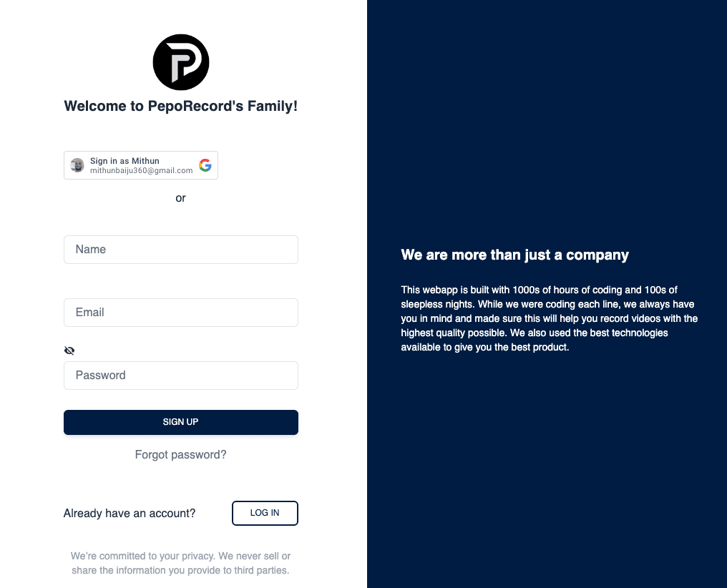
Task: Focus the Name input field
Action: coord(181,250)
